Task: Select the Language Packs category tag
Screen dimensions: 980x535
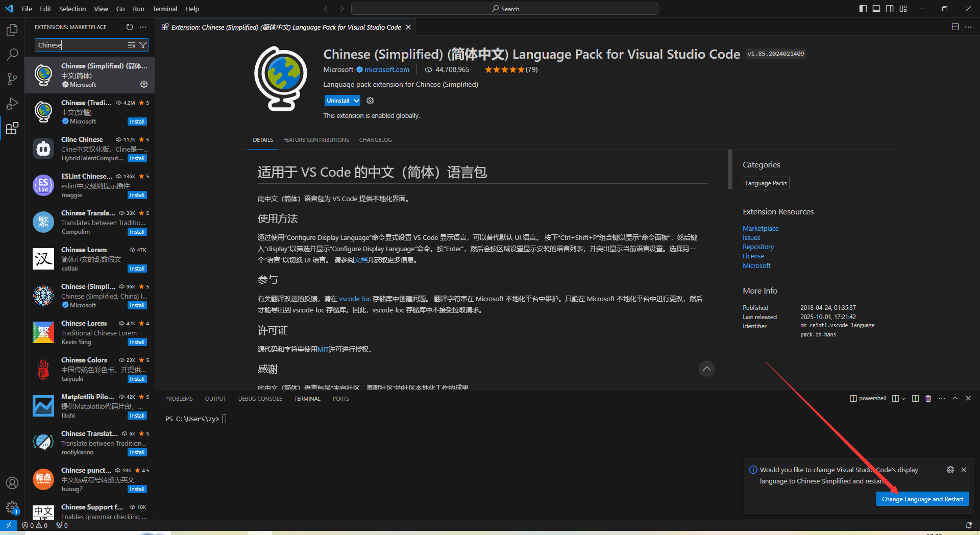Action: point(766,183)
